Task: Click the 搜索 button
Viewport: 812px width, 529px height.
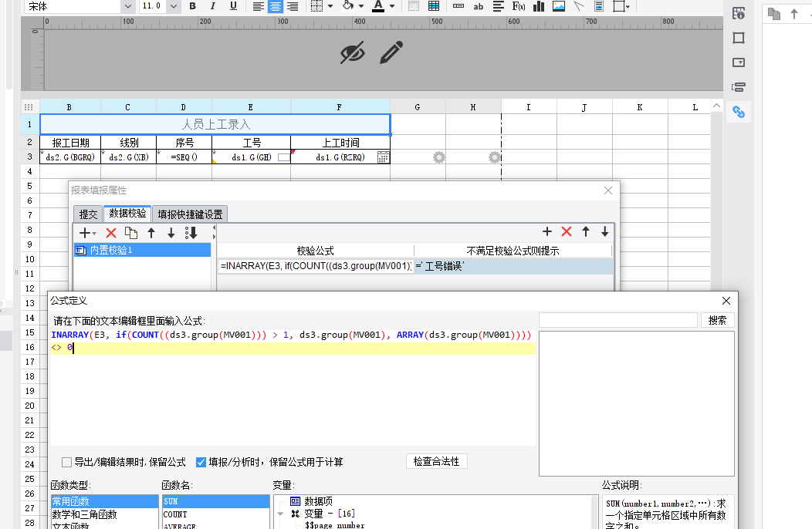Action: pyautogui.click(x=717, y=320)
